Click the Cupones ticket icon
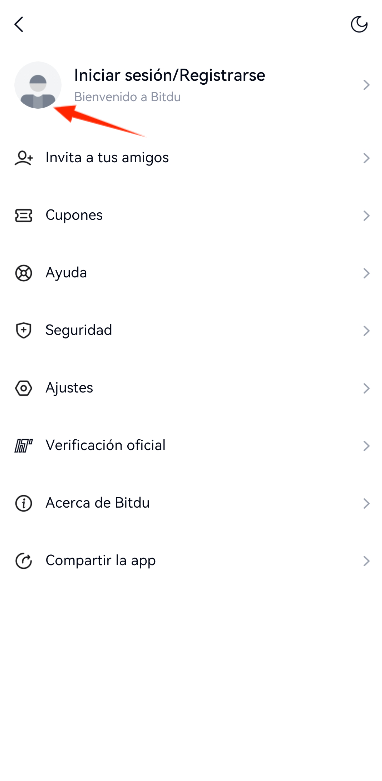This screenshot has height=781, width=382. click(x=23, y=216)
